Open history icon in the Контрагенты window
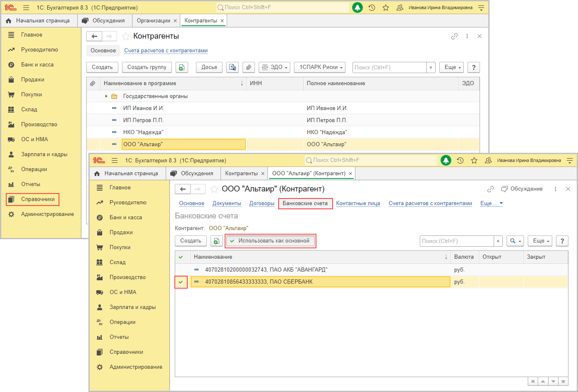The height and width of the screenshot is (392, 578). tap(372, 7)
